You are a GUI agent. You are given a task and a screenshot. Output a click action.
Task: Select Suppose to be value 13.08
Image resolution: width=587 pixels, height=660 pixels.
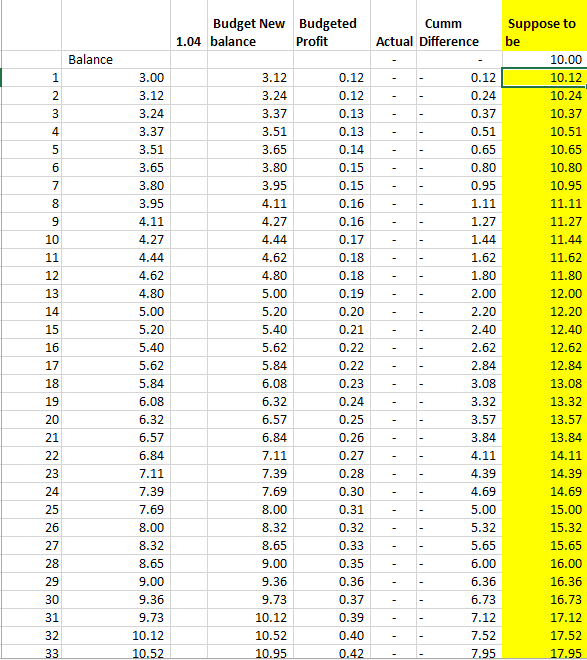tap(545, 384)
